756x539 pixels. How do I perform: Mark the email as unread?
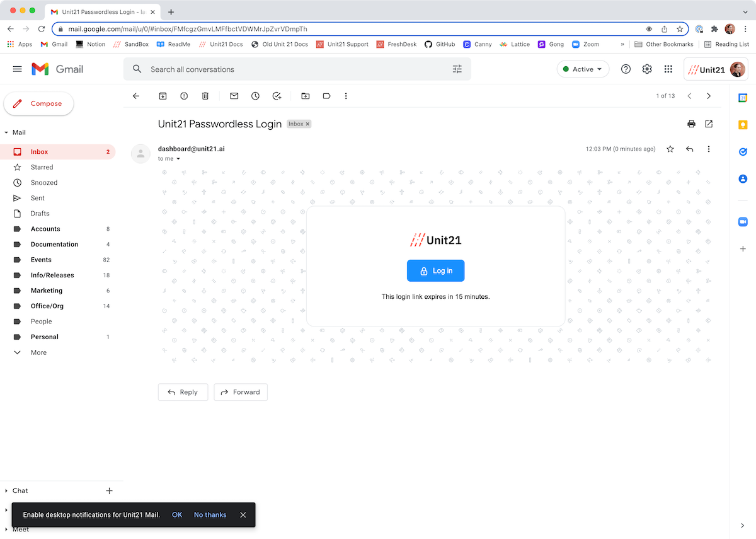(234, 96)
